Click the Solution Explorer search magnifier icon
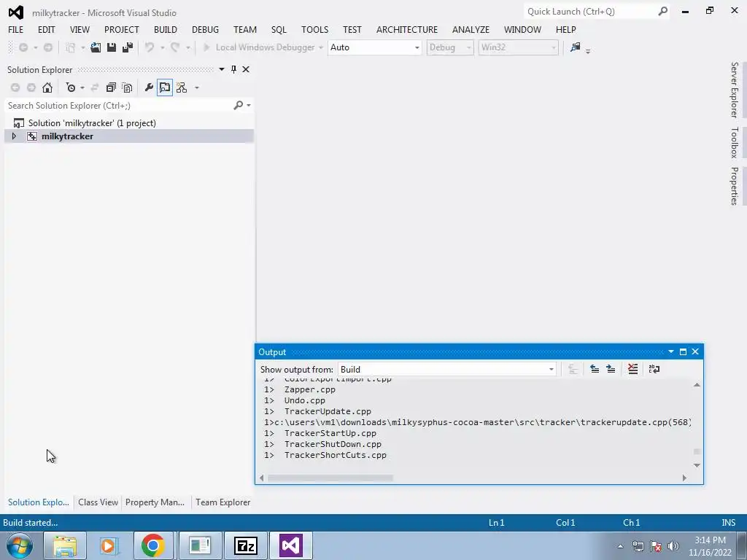 click(x=239, y=105)
